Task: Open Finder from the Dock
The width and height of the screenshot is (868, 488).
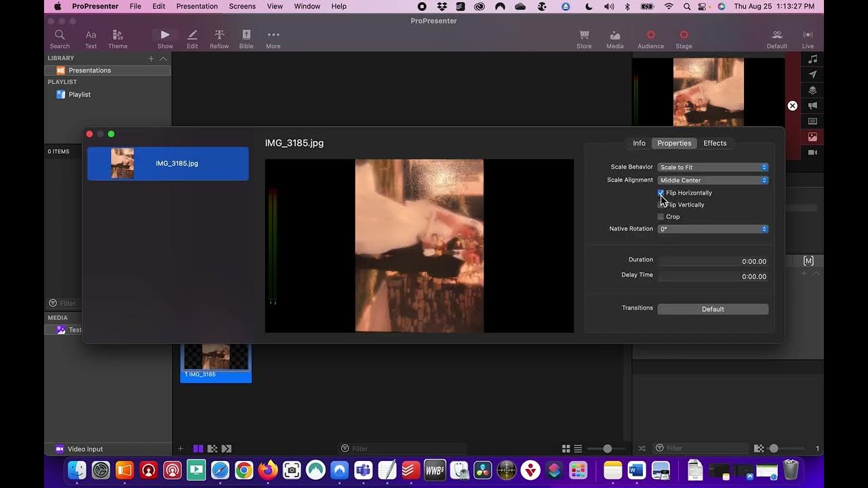Action: (77, 470)
